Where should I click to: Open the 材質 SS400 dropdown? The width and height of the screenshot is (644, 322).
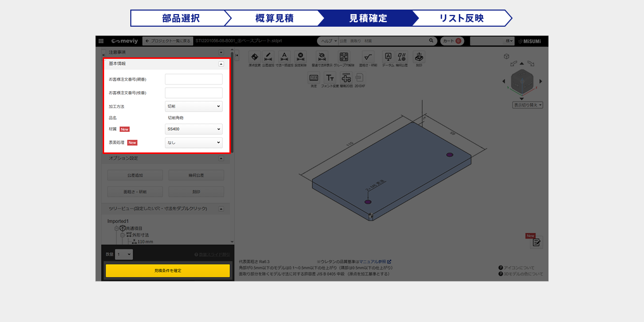tap(194, 129)
